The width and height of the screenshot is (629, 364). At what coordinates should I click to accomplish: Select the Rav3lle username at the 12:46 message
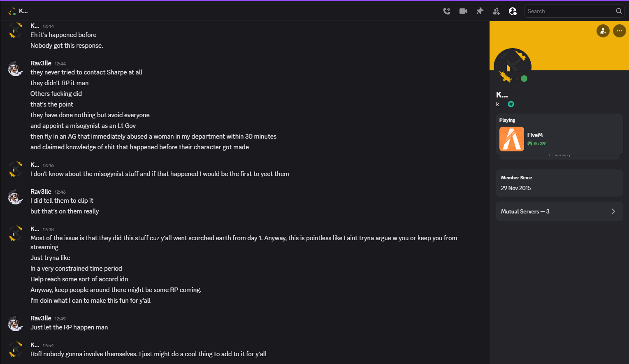coord(41,192)
